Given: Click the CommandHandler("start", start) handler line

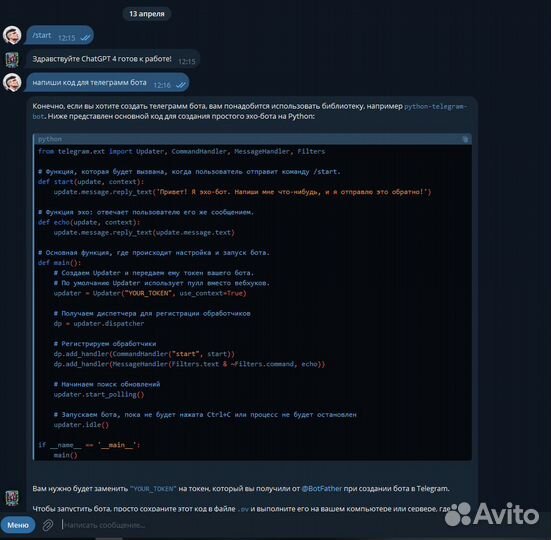Looking at the screenshot, I should point(144,354).
